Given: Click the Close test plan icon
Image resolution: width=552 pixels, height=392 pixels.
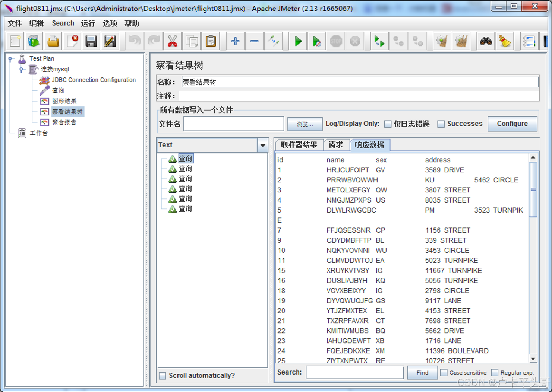Looking at the screenshot, I should click(x=72, y=41).
